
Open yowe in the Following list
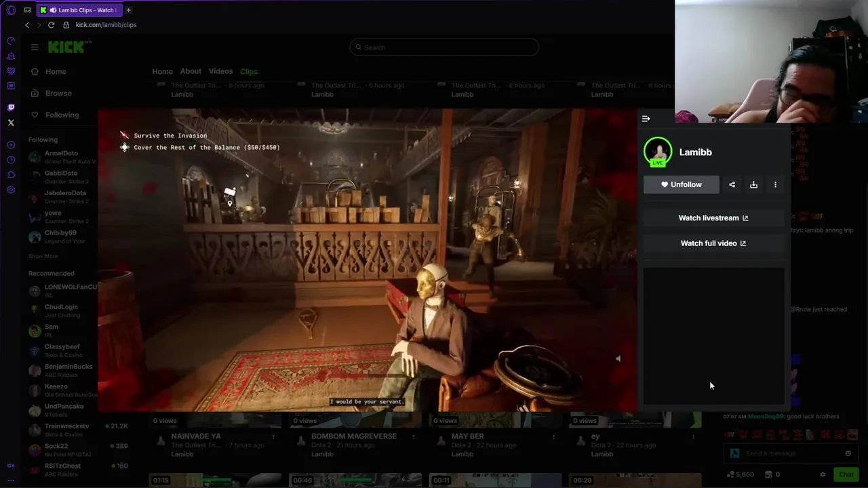(62, 217)
